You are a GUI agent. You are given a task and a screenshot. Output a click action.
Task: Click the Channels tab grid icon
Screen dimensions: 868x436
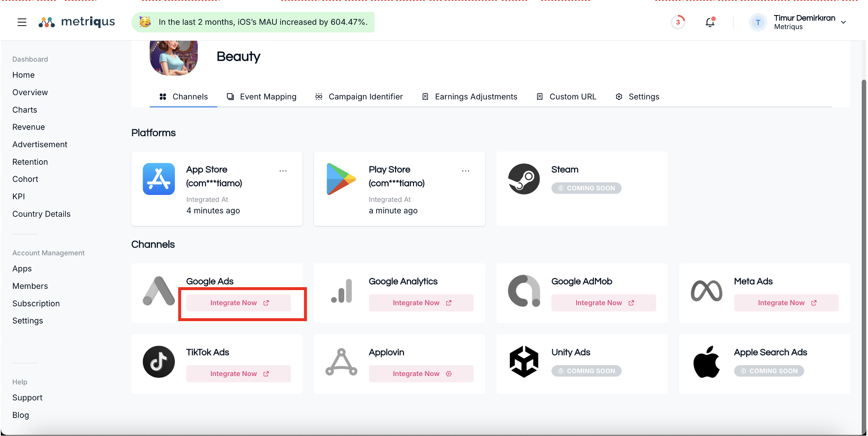[163, 97]
